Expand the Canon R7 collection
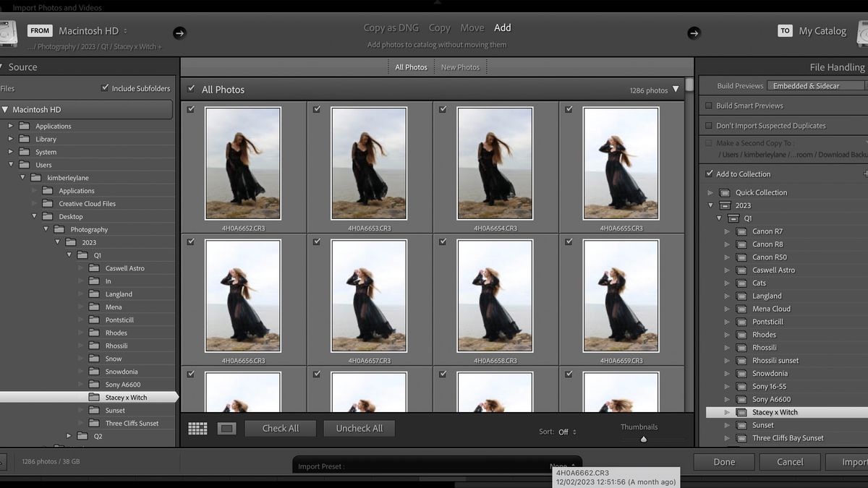The image size is (868, 488). (x=729, y=231)
